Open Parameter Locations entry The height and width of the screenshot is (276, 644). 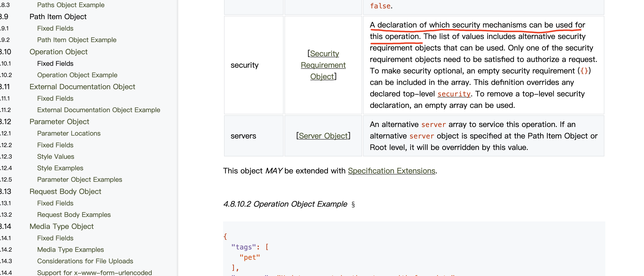[x=69, y=133]
